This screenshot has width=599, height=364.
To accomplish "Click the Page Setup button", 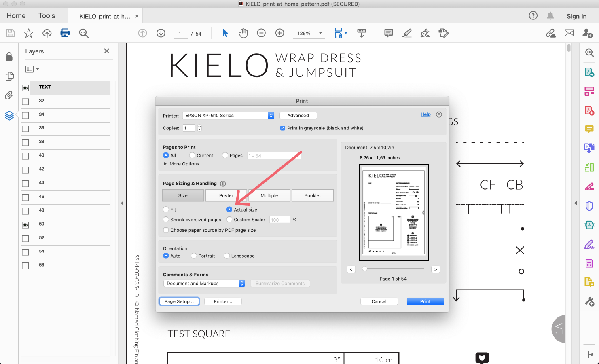I will coord(179,301).
